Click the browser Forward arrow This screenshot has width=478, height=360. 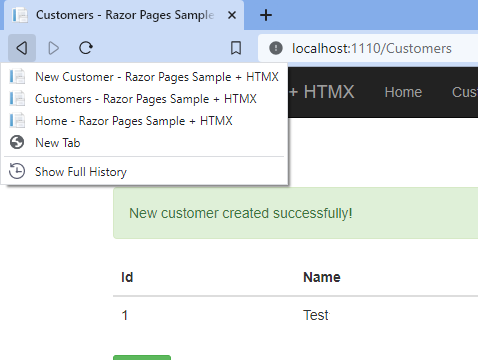pyautogui.click(x=53, y=48)
